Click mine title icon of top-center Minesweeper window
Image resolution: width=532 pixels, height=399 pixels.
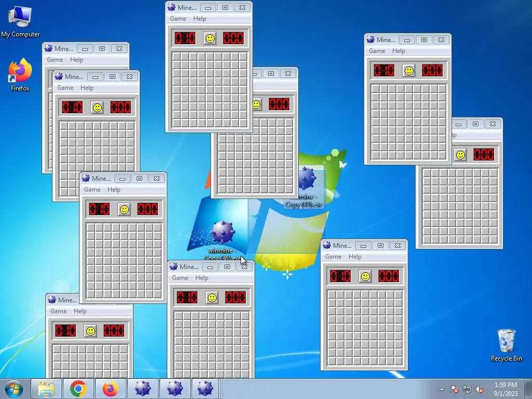click(x=171, y=7)
